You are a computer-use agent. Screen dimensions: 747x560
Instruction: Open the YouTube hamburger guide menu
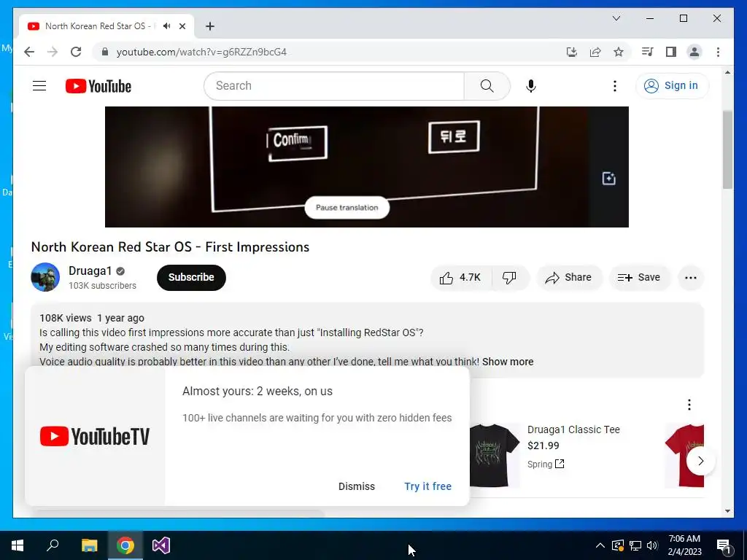[x=39, y=86]
